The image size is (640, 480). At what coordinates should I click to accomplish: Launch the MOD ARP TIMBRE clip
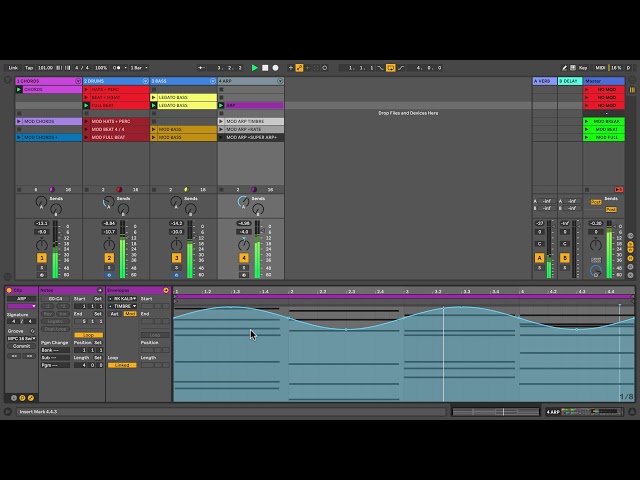(221, 121)
